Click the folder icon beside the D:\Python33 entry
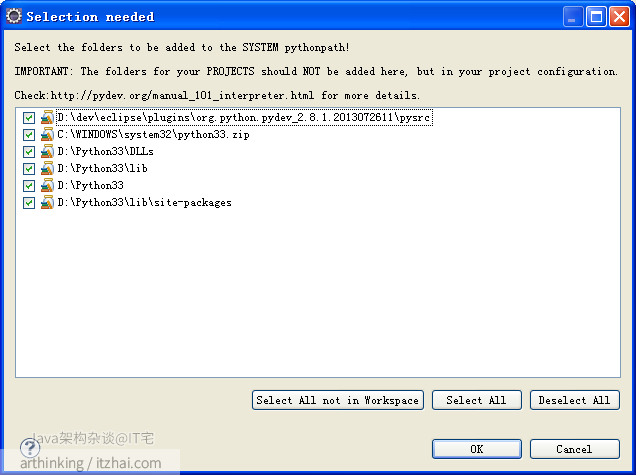The image size is (636, 475). pos(47,185)
